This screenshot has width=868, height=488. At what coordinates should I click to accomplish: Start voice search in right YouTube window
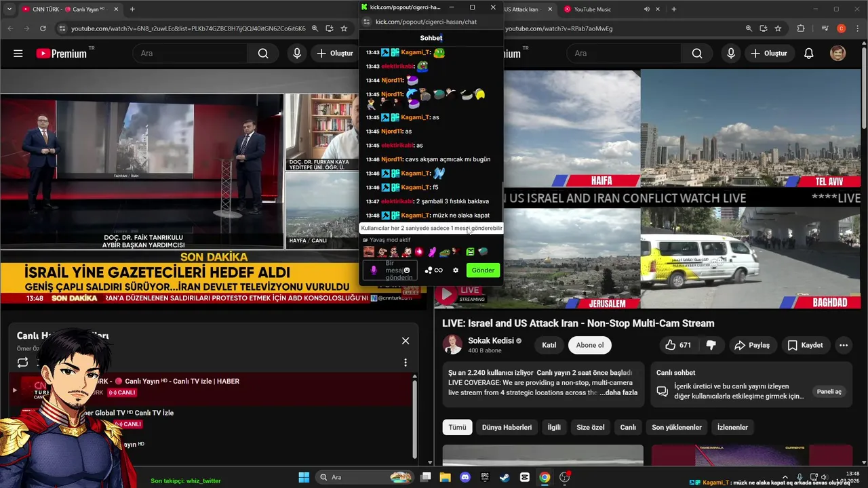pyautogui.click(x=730, y=54)
